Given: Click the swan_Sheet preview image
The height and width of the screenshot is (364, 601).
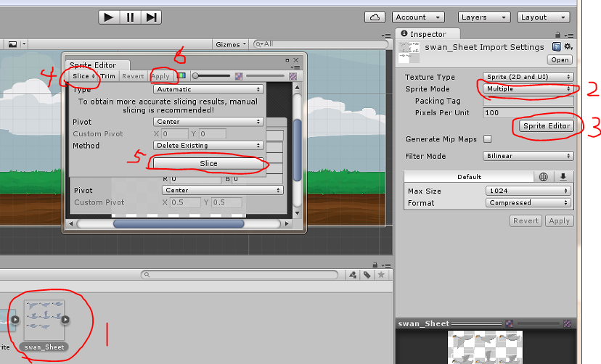Looking at the screenshot, I should 485,347.
